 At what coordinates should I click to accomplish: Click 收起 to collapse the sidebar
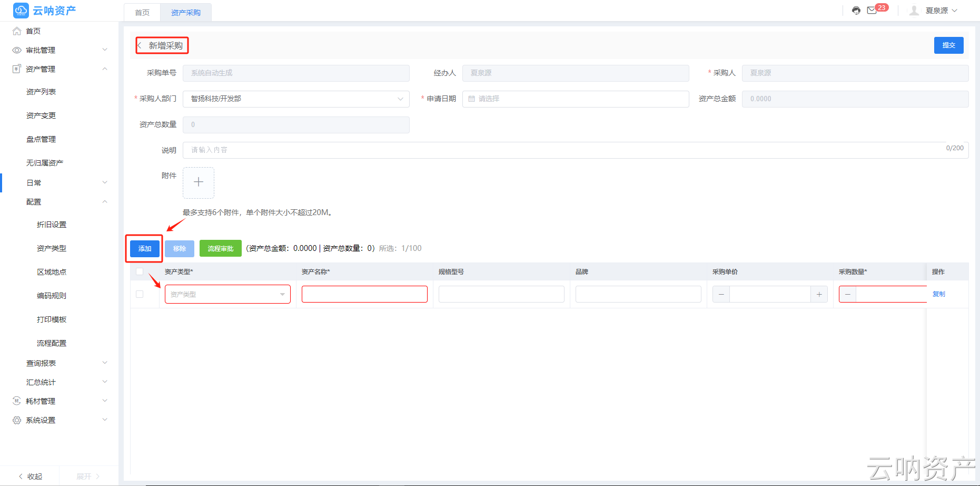click(30, 476)
